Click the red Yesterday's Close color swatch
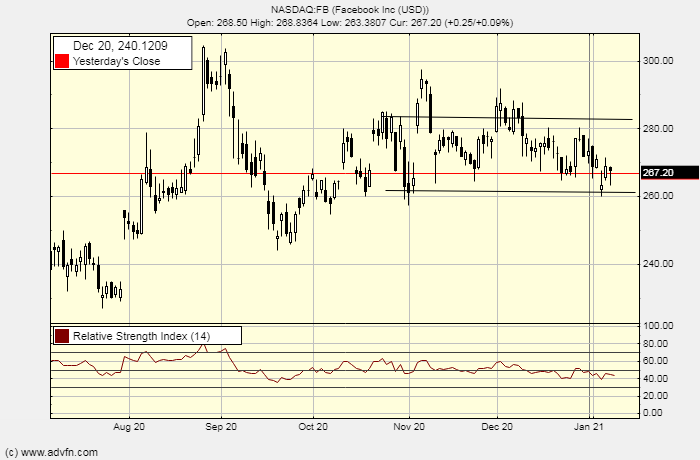 [62, 61]
